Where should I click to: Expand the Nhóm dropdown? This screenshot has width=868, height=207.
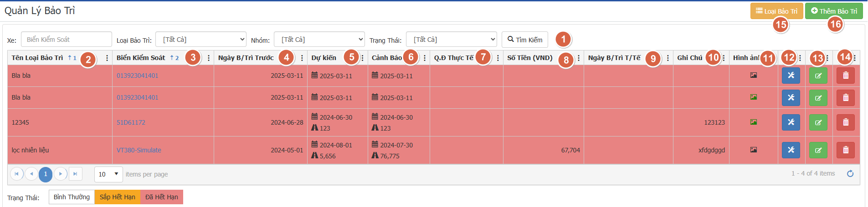319,40
